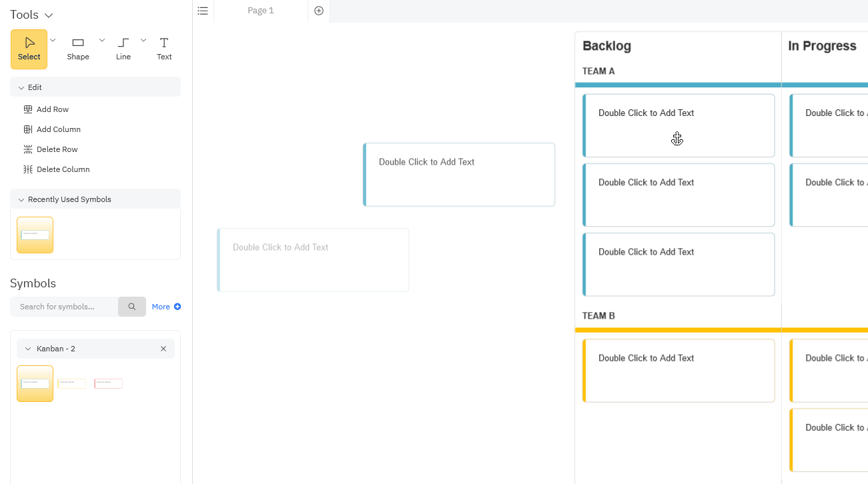
Task: Open the page list icon
Action: (x=203, y=11)
